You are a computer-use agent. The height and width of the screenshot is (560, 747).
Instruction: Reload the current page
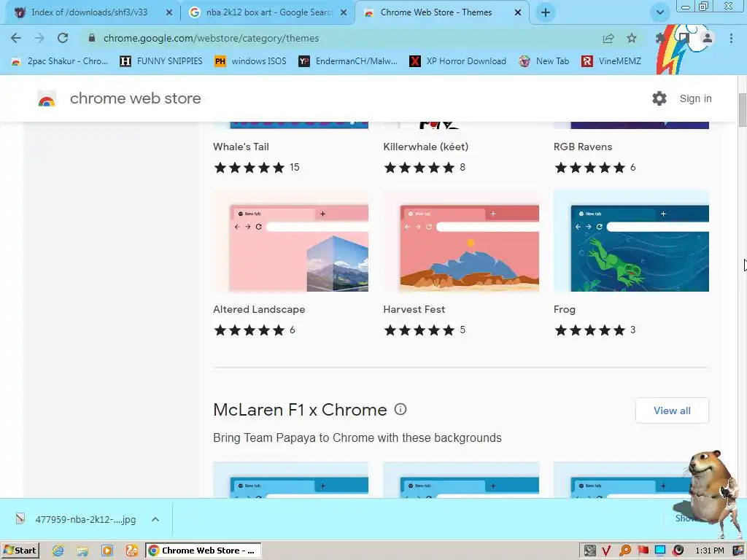coord(63,38)
